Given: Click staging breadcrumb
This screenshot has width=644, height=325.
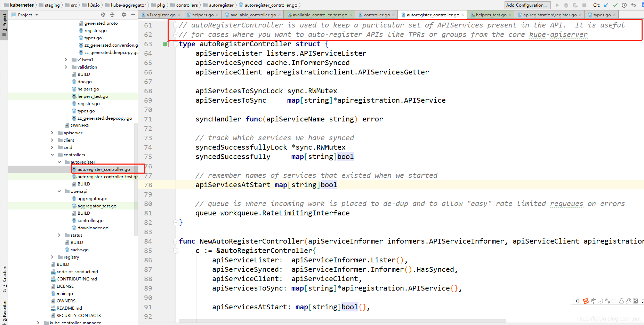Looking at the screenshot, I should (x=52, y=5).
